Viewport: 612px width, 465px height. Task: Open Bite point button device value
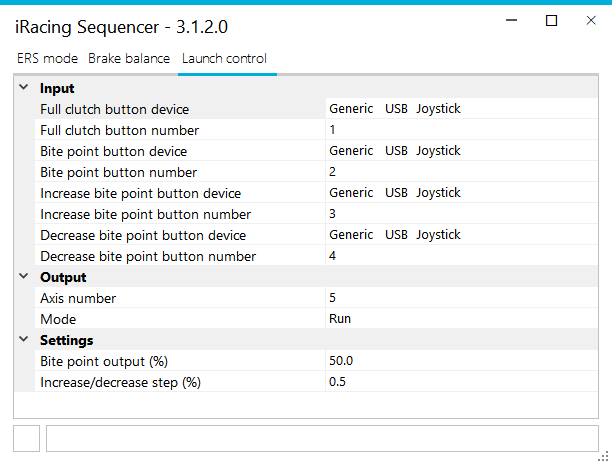461,151
